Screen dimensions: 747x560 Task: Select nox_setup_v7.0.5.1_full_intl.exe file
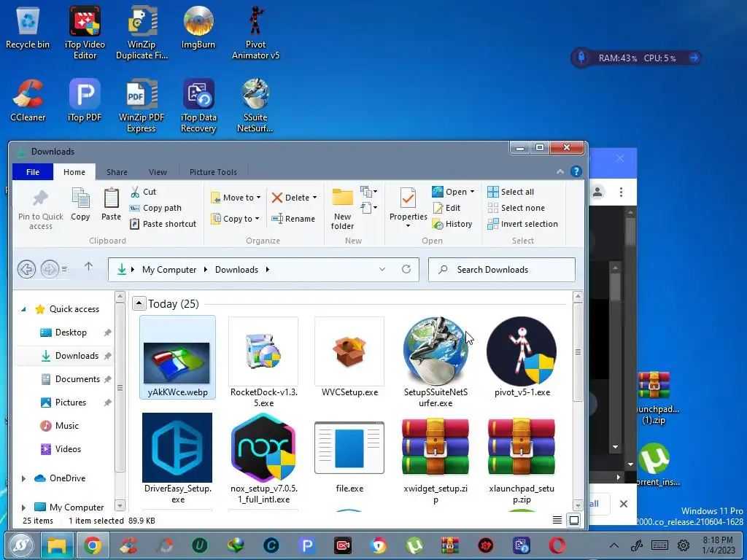pos(263,459)
